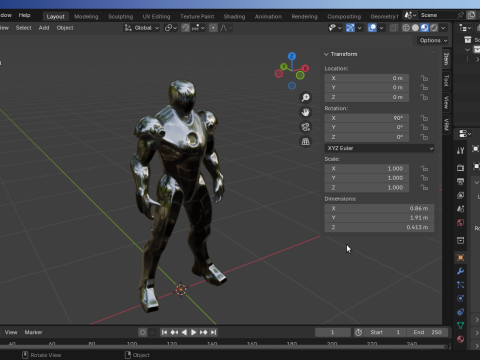This screenshot has height=360, width=480.
Task: Open the Material properties tab (red sphere)
Action: [x=460, y=339]
